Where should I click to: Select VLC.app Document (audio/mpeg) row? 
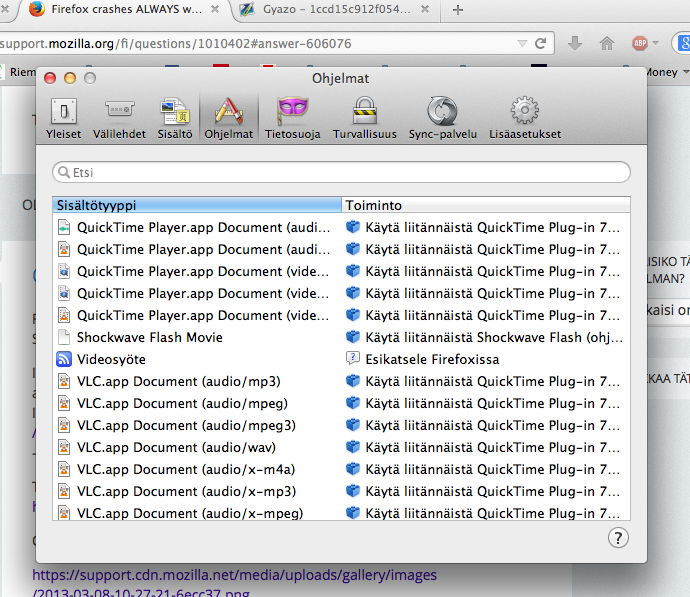click(x=341, y=403)
